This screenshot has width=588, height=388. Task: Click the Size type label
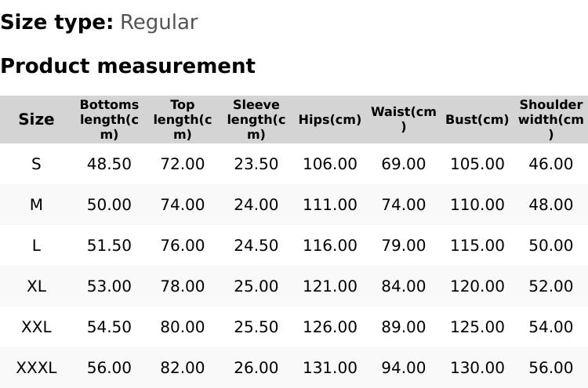point(56,22)
